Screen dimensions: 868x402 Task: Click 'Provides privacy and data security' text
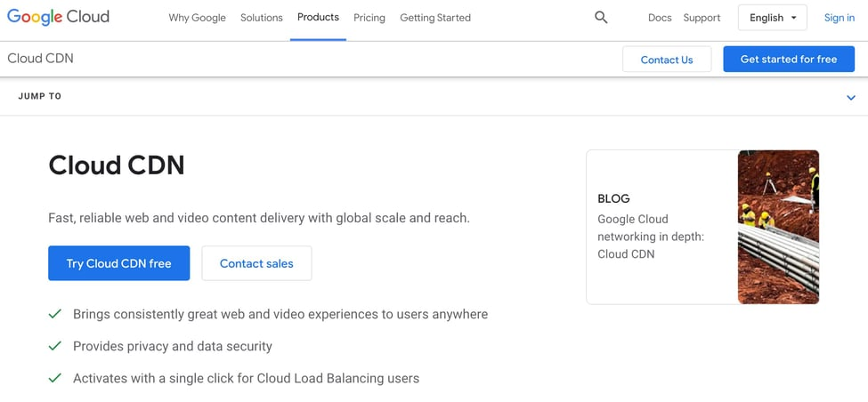click(x=173, y=346)
